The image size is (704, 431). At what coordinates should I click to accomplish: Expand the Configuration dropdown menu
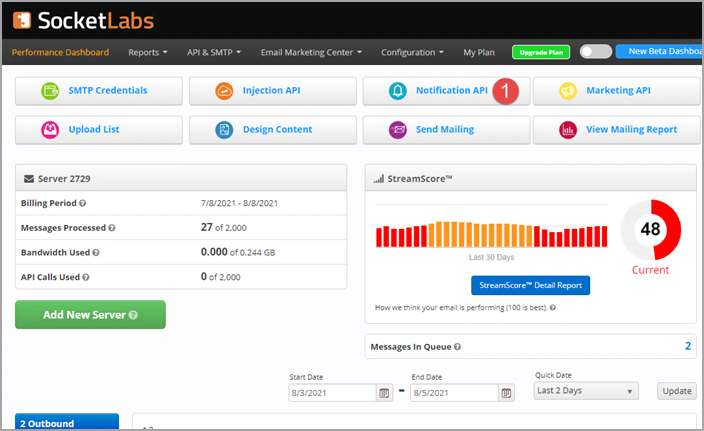412,53
